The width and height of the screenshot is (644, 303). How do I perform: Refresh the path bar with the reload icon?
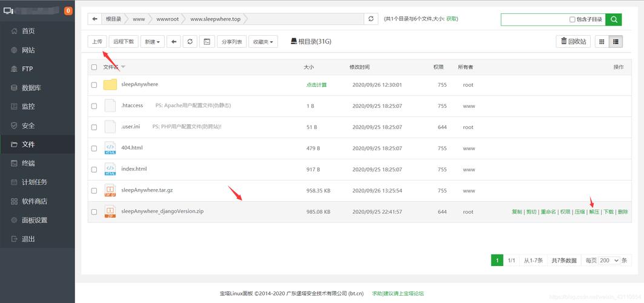(x=371, y=19)
